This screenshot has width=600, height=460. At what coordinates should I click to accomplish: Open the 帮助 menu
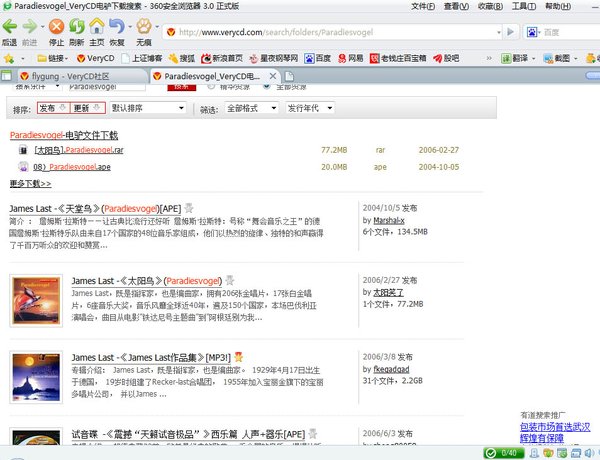(558, 6)
